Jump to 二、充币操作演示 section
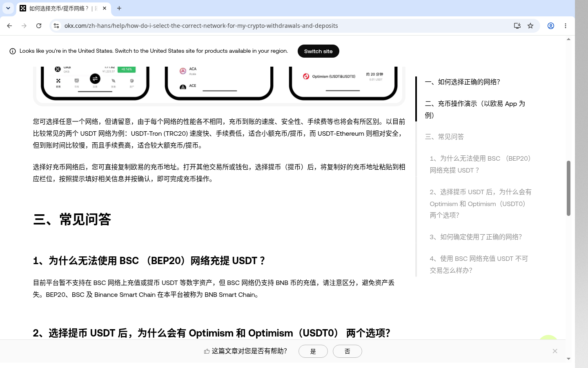The height and width of the screenshot is (368, 588). (475, 109)
